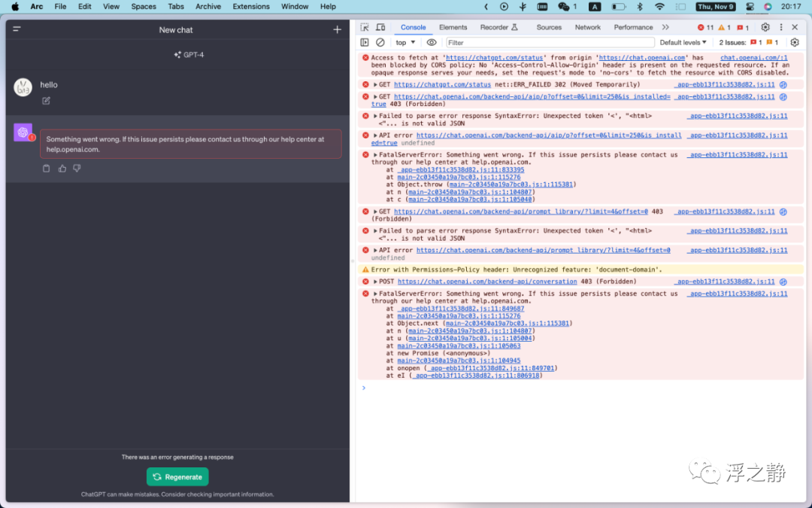Start a new chat with the plus icon
Viewport: 812px width, 508px height.
337,29
